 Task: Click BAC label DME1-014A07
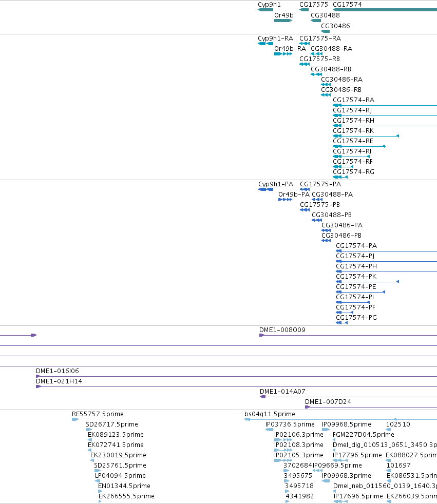[282, 392]
